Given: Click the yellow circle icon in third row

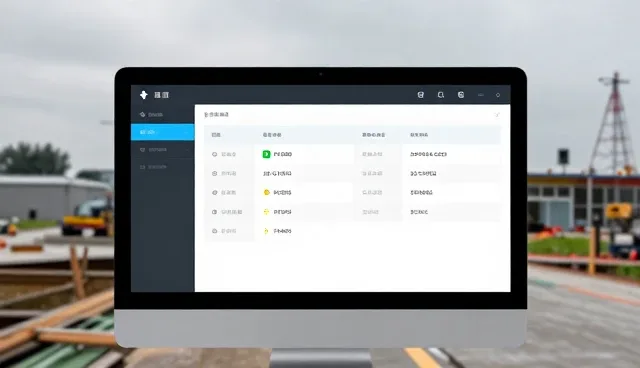Looking at the screenshot, I should [267, 193].
